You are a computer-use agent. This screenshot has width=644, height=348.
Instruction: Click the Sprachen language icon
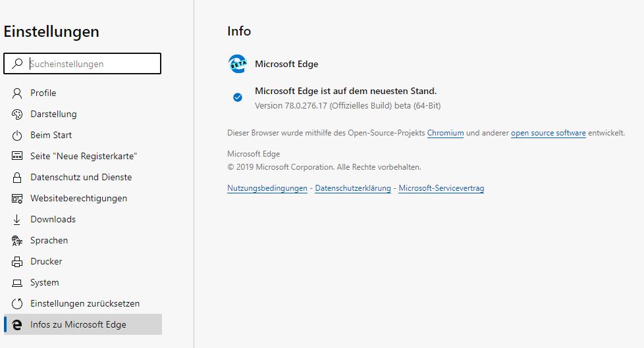click(17, 241)
